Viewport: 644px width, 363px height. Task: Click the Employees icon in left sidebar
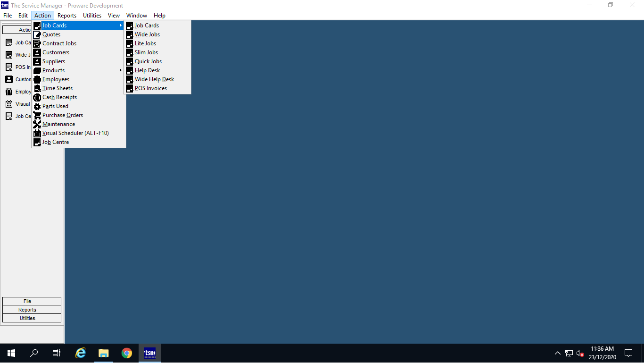8,92
